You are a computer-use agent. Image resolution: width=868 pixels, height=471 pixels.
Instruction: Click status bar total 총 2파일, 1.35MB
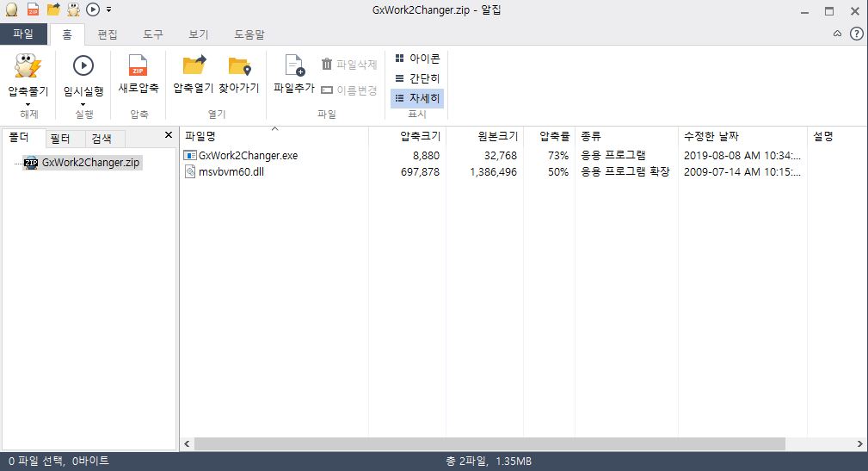[x=489, y=461]
